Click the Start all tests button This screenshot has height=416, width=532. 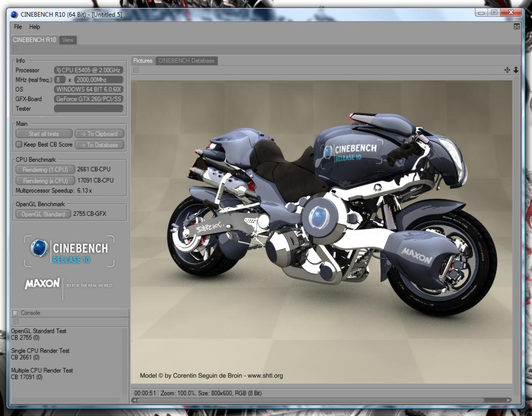[x=44, y=133]
